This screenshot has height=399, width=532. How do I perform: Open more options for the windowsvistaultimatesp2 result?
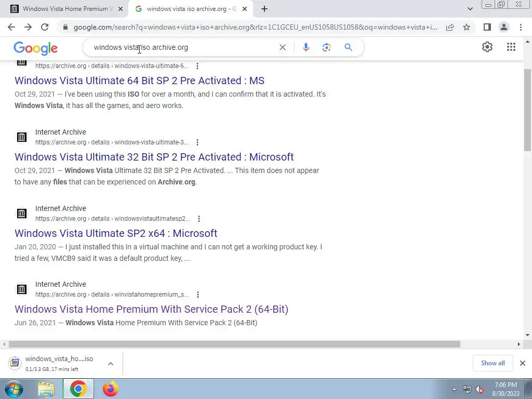click(199, 219)
